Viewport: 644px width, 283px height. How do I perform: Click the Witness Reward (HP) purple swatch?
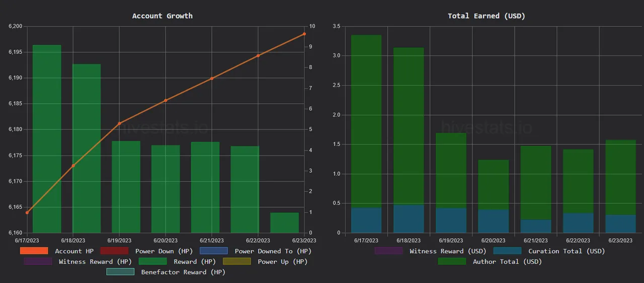tap(38, 261)
